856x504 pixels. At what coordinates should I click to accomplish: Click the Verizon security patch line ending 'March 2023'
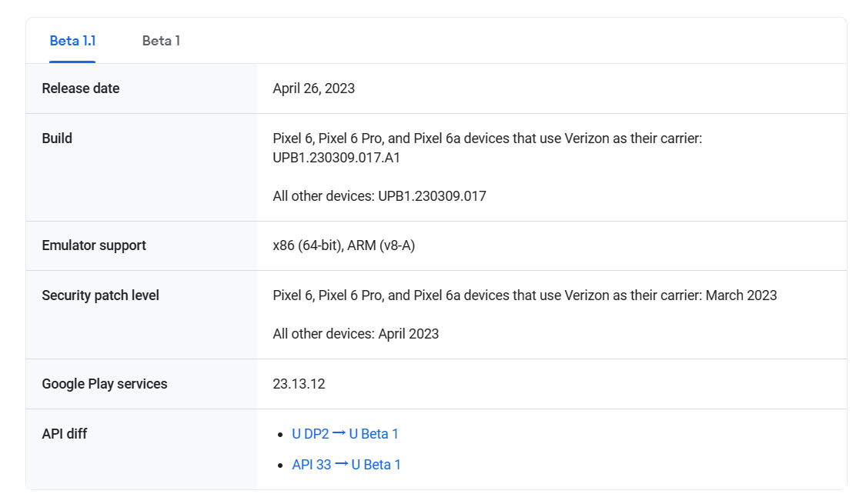coord(525,295)
